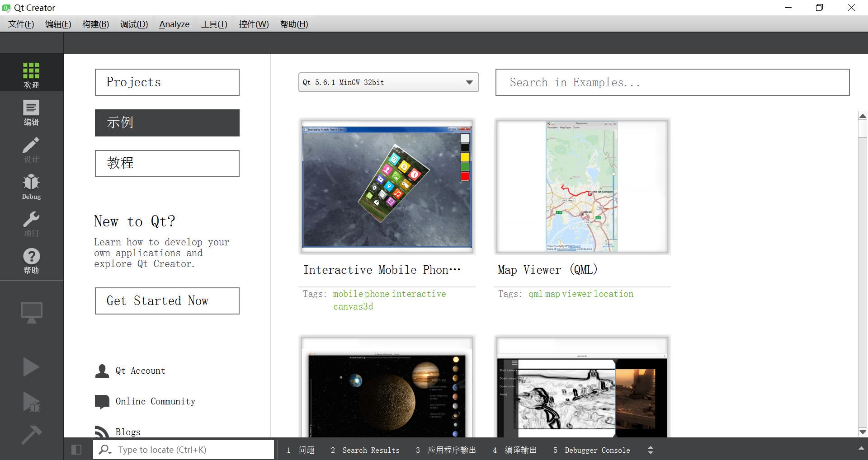Expand the output pane arrow at right
The image size is (868, 460).
tap(861, 449)
